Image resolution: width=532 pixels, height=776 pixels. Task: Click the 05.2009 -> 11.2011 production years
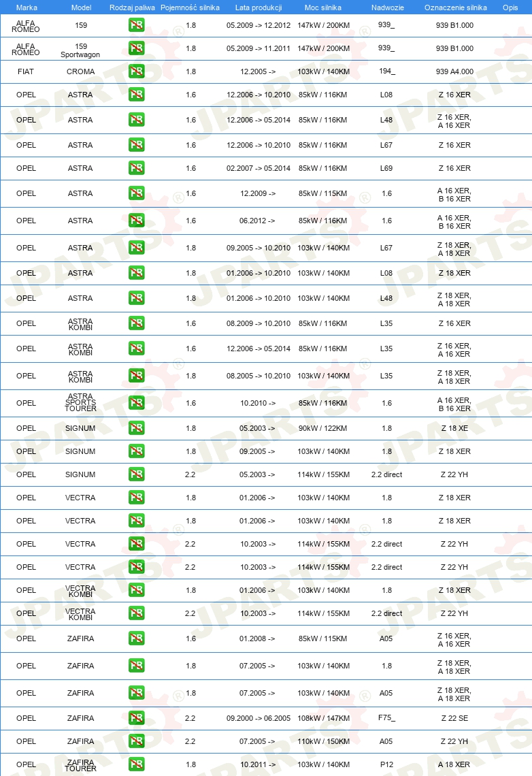[x=259, y=48]
